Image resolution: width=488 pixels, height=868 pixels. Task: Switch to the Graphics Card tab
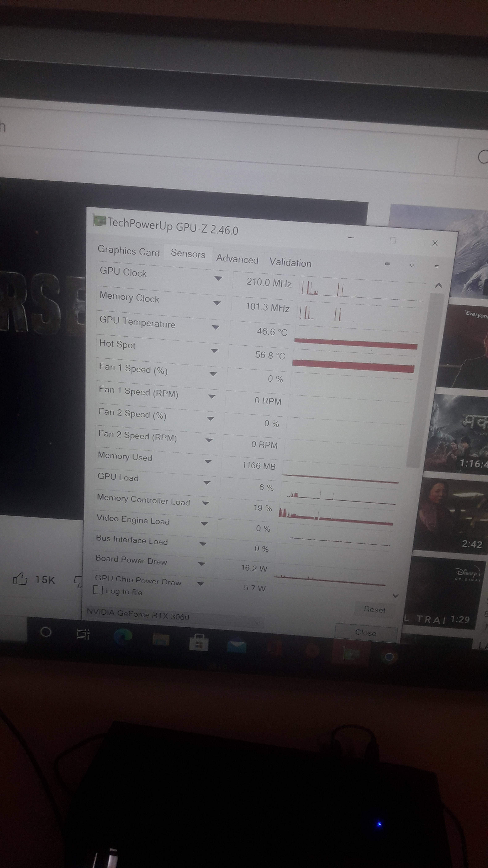(x=129, y=251)
